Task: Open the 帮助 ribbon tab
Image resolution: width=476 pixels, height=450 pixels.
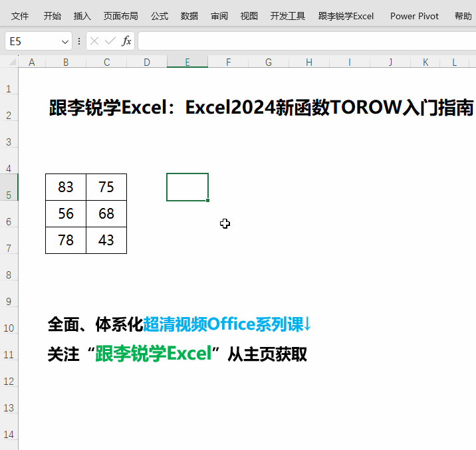Action: (463, 16)
